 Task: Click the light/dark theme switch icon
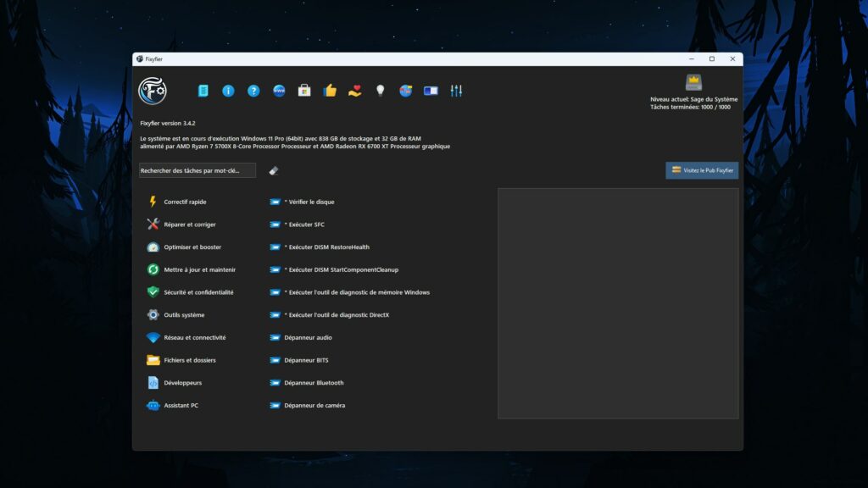(431, 91)
